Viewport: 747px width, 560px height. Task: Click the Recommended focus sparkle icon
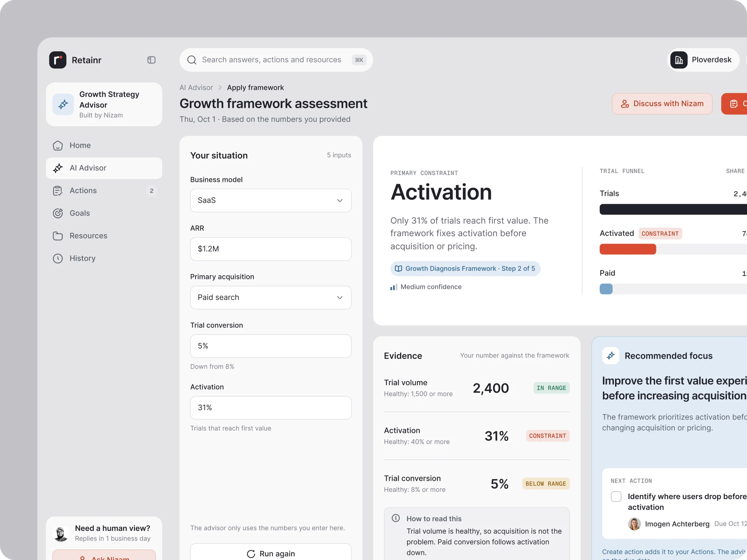pyautogui.click(x=611, y=355)
